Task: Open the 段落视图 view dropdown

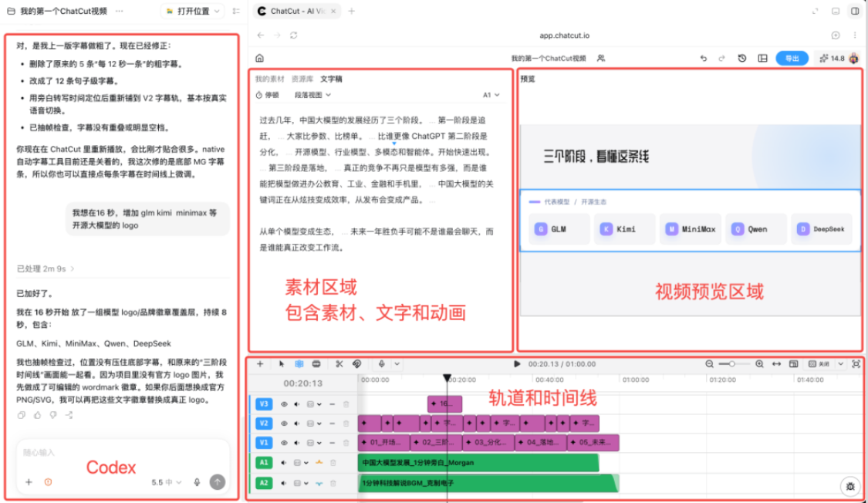Action: click(x=312, y=95)
